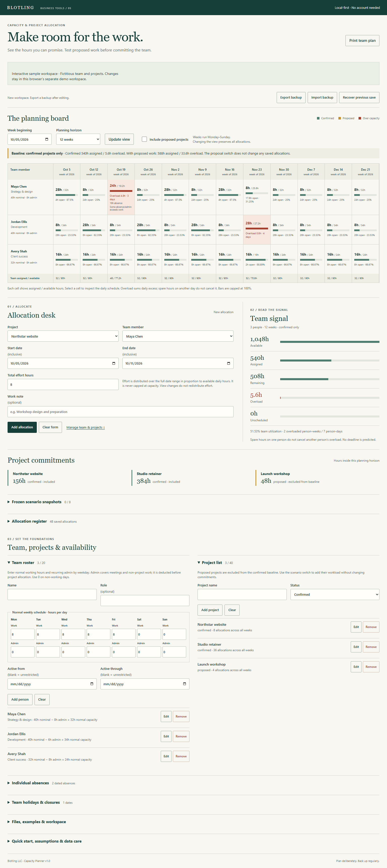Image resolution: width=387 pixels, height=868 pixels.
Task: Click Import backup button
Action: (x=322, y=97)
